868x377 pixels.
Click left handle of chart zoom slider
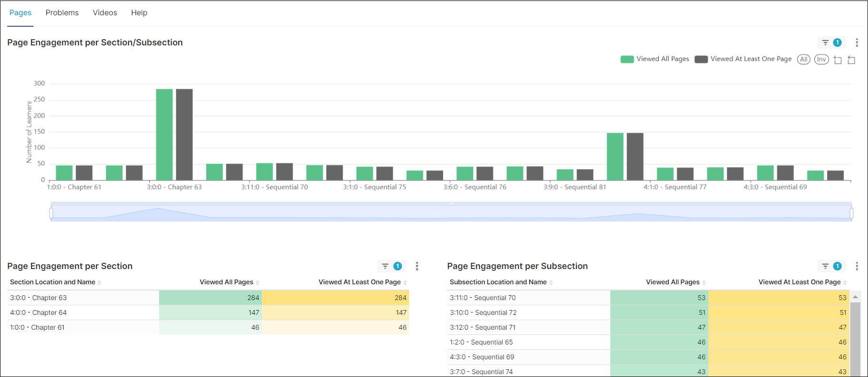tap(51, 213)
